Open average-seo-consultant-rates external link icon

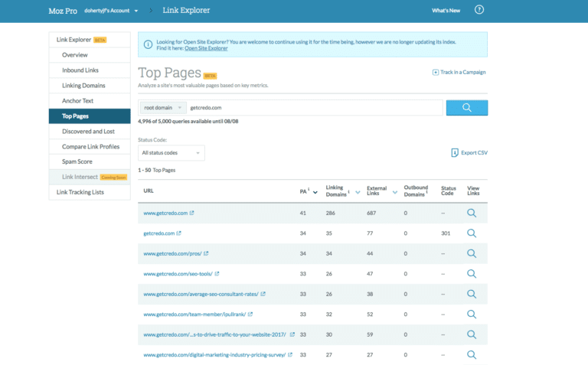point(263,294)
